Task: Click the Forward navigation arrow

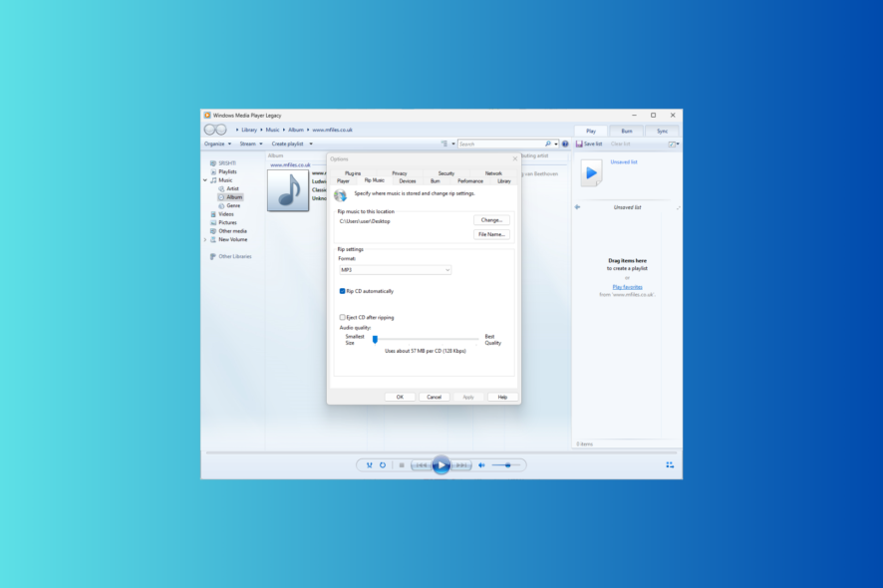Action: (221, 130)
